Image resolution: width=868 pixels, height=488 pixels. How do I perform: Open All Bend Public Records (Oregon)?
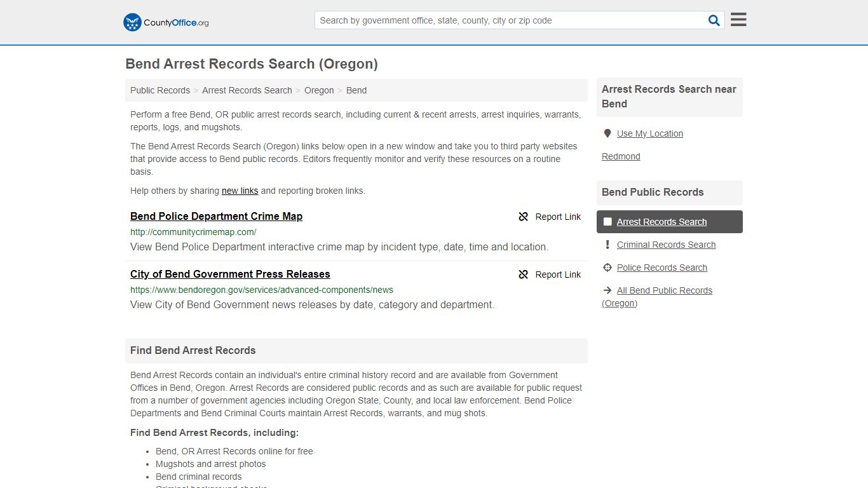click(x=657, y=297)
